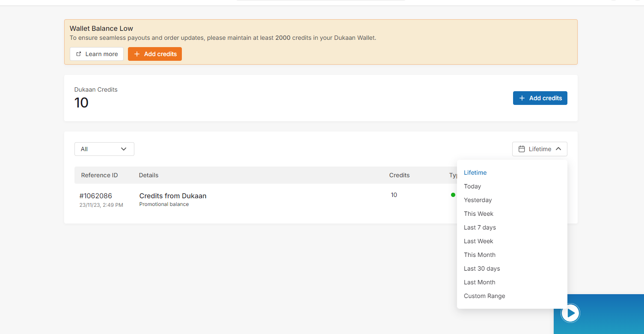Click the Credits column header

coord(399,175)
